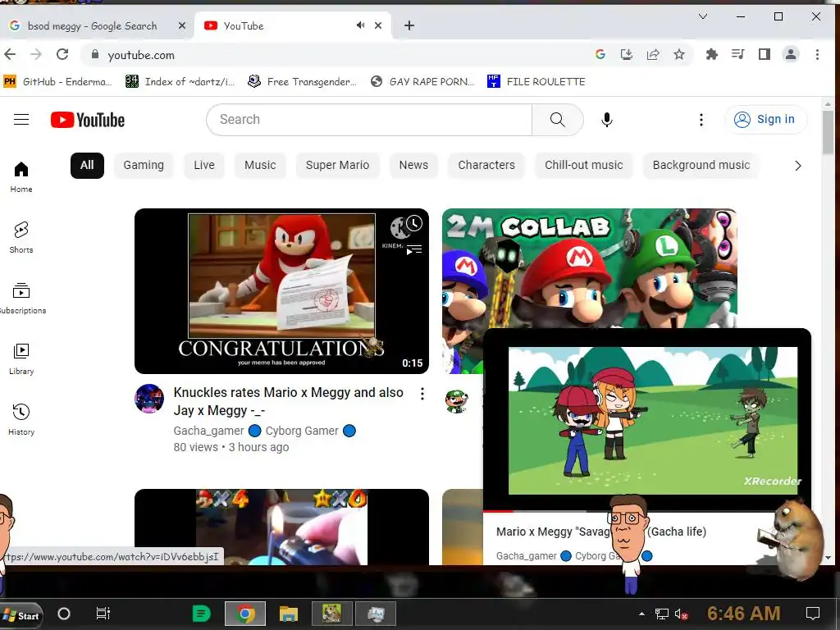Click the Sign in button

tap(765, 120)
